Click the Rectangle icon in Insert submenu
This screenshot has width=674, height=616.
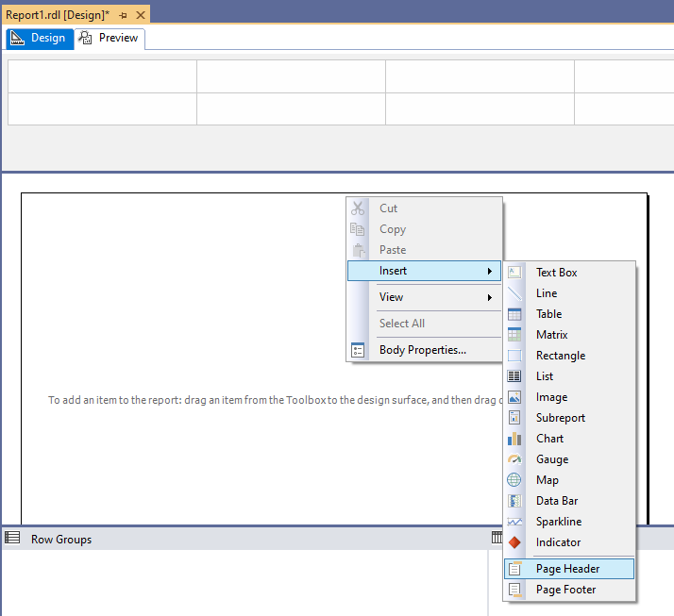click(x=514, y=356)
